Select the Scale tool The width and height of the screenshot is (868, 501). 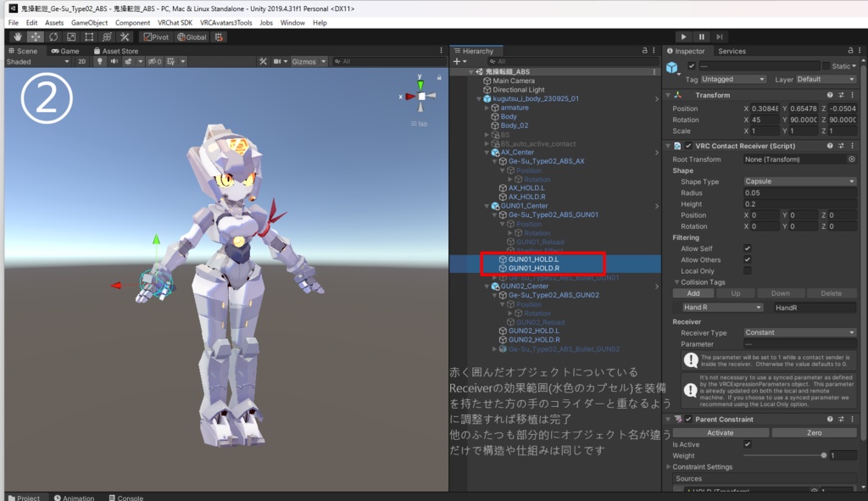70,37
